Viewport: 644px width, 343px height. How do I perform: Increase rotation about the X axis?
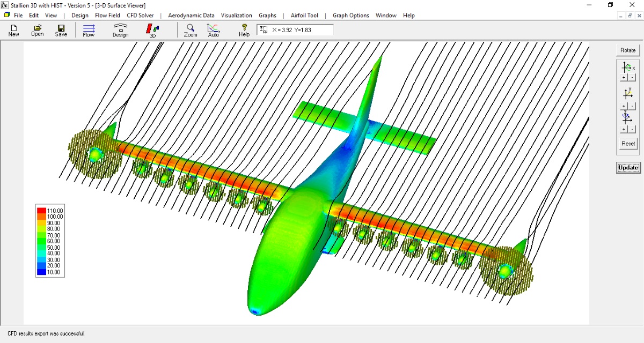pos(624,78)
